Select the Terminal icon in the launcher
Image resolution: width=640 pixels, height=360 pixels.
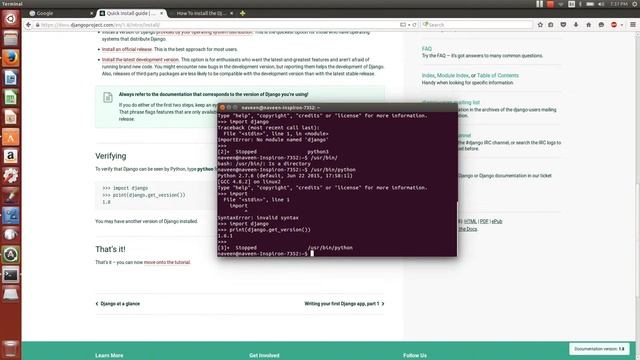11,274
